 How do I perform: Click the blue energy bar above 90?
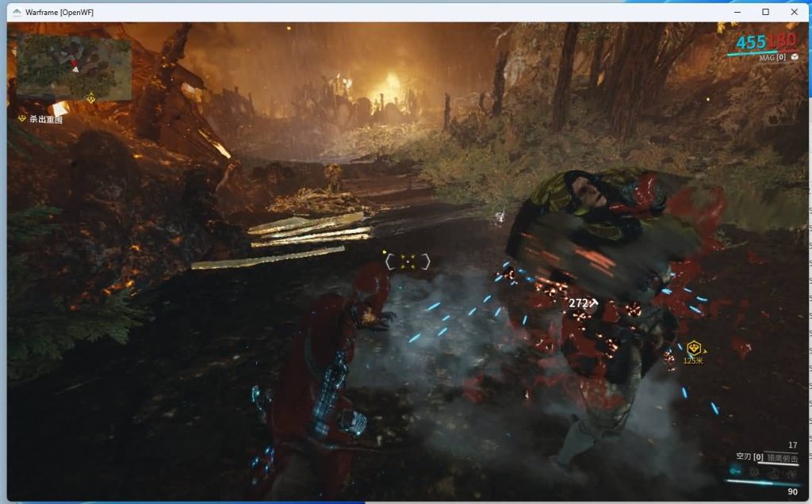[x=763, y=481]
